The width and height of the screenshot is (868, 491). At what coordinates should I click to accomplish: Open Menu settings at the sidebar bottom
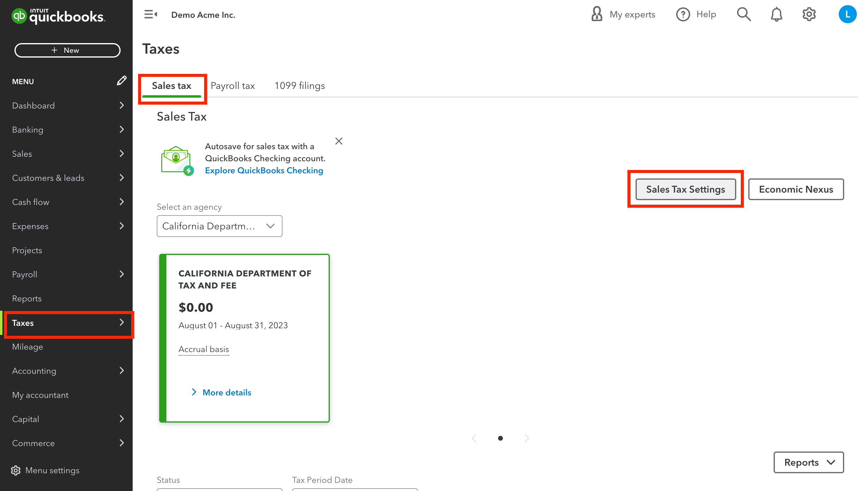(52, 471)
